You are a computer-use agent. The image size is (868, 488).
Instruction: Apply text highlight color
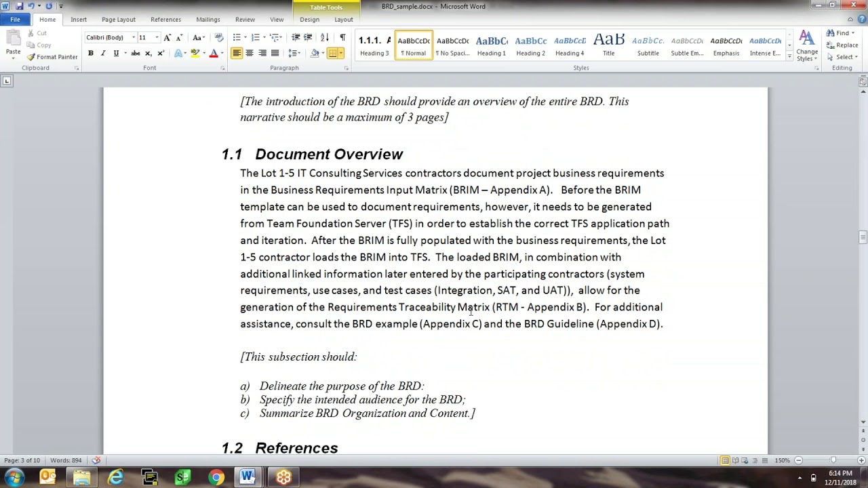tap(195, 54)
